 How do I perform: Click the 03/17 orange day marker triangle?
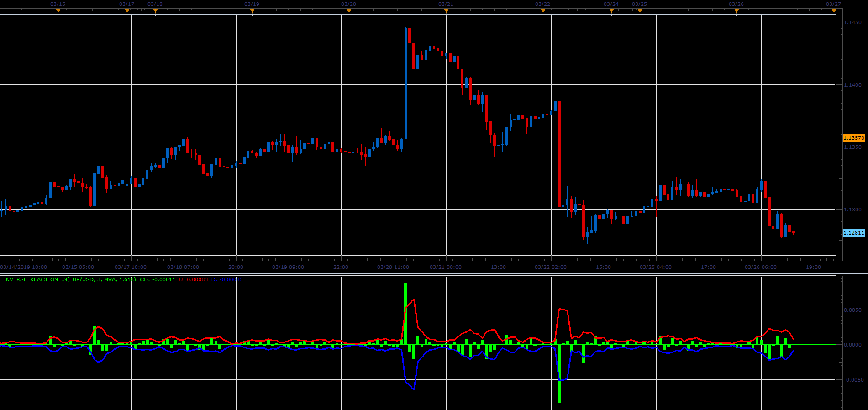[127, 11]
